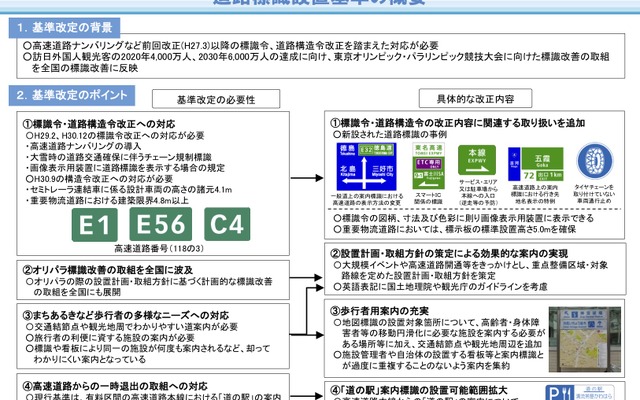
Task: Click the boxed label "基準改定の必要性"
Action: pyautogui.click(x=216, y=99)
